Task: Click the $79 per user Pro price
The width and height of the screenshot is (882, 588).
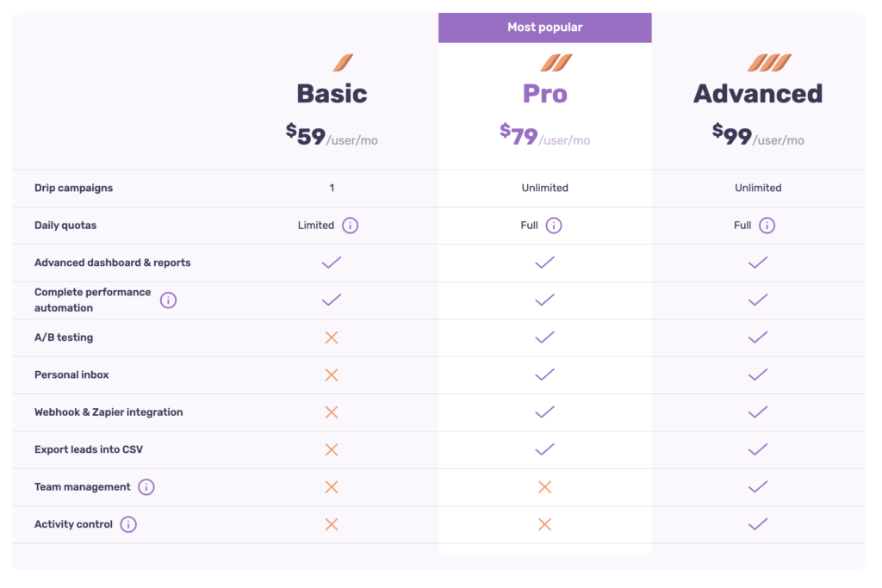Action: (545, 135)
